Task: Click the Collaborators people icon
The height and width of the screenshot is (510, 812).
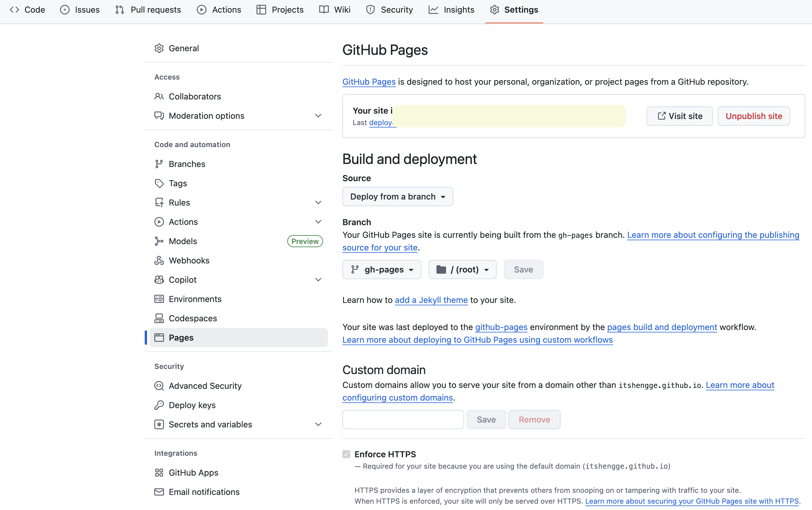Action: pos(159,96)
